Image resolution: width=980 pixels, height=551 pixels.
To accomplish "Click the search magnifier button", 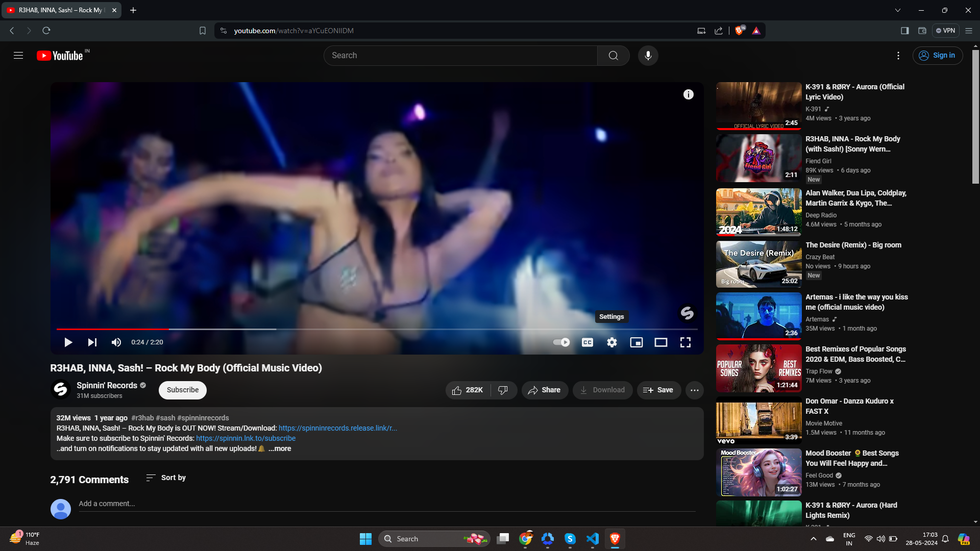I will coord(614,56).
